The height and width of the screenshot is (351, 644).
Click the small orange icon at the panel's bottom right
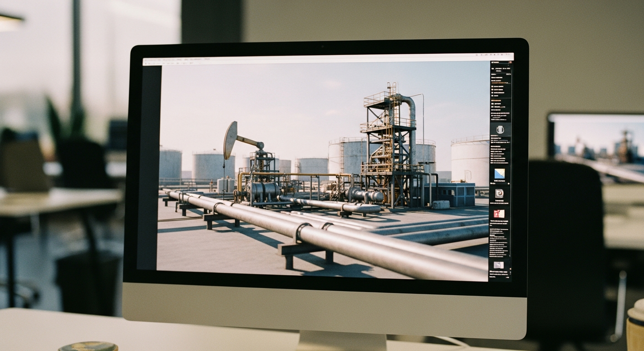point(510,269)
